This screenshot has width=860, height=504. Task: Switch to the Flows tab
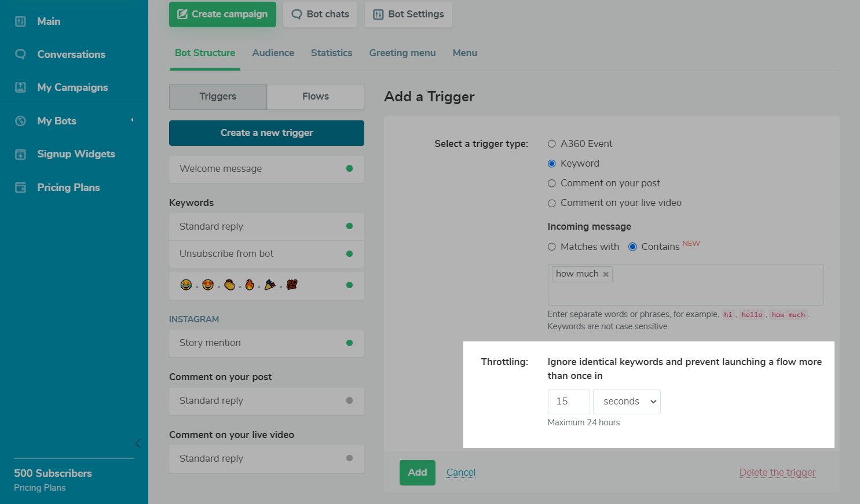(x=315, y=97)
